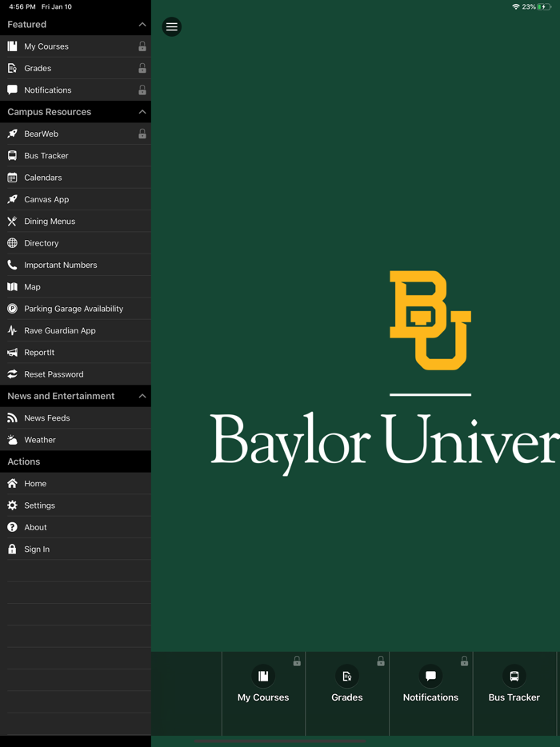
Task: Open Important Numbers entry
Action: (x=75, y=265)
